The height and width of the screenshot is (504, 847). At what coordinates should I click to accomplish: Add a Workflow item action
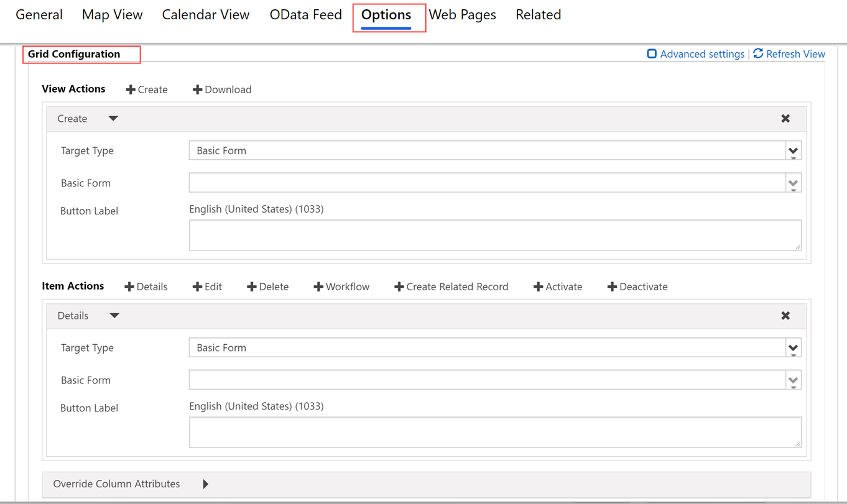[341, 286]
